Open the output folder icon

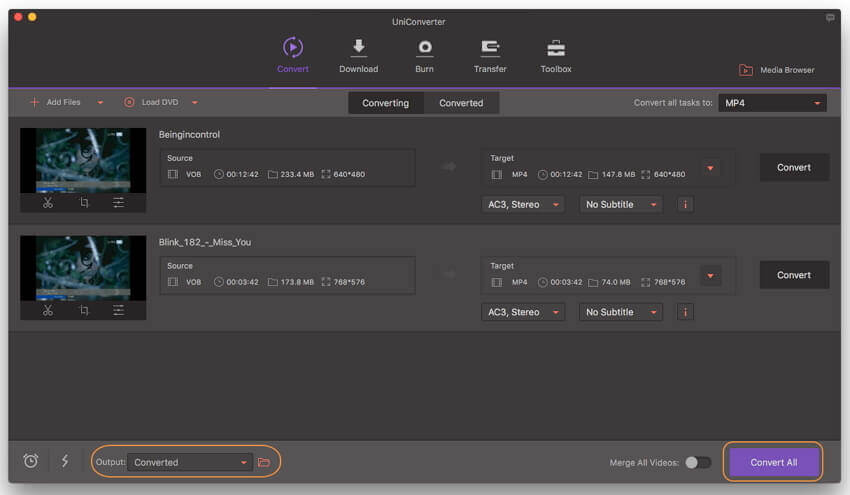point(264,462)
